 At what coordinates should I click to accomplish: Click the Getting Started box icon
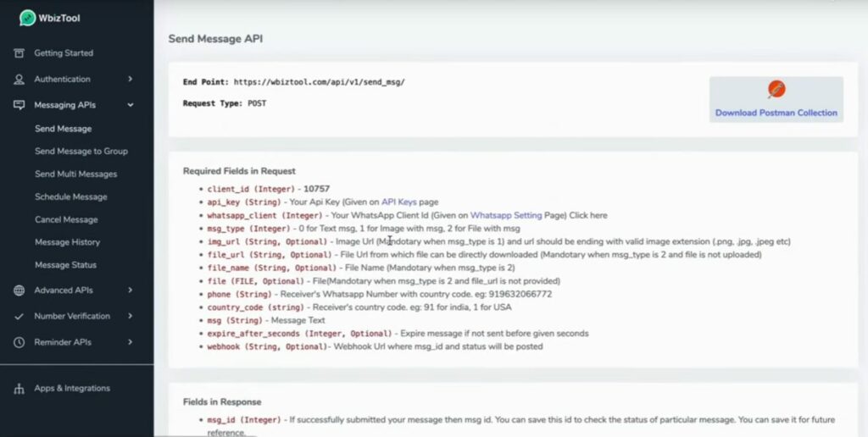point(19,53)
